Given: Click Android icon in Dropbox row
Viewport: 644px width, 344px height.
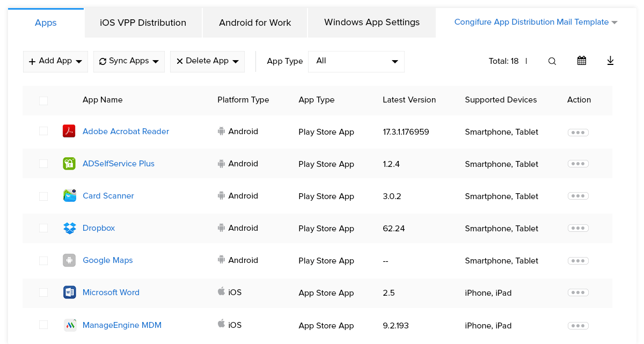Looking at the screenshot, I should coord(221,228).
